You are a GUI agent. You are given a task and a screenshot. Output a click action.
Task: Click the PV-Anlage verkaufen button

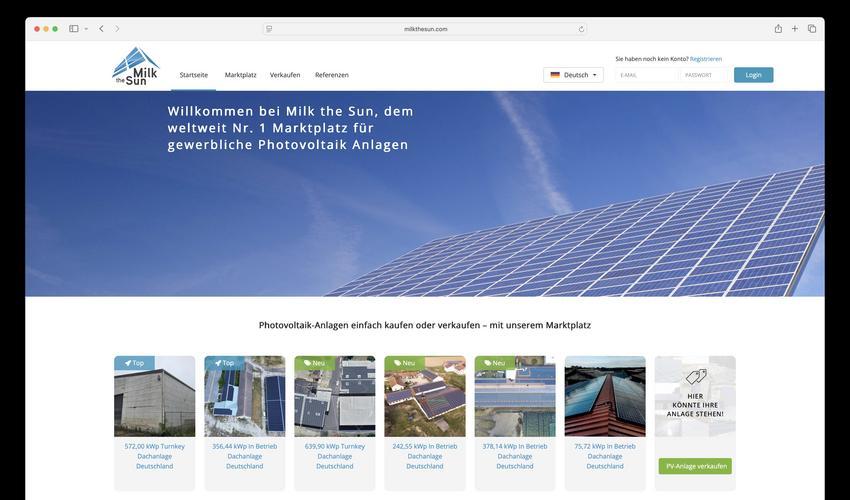695,466
